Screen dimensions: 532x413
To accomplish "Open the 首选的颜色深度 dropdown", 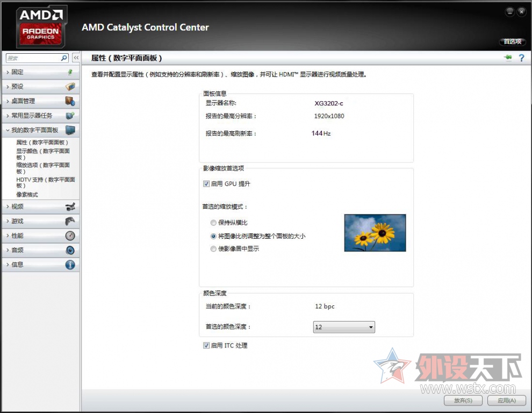I will [344, 327].
